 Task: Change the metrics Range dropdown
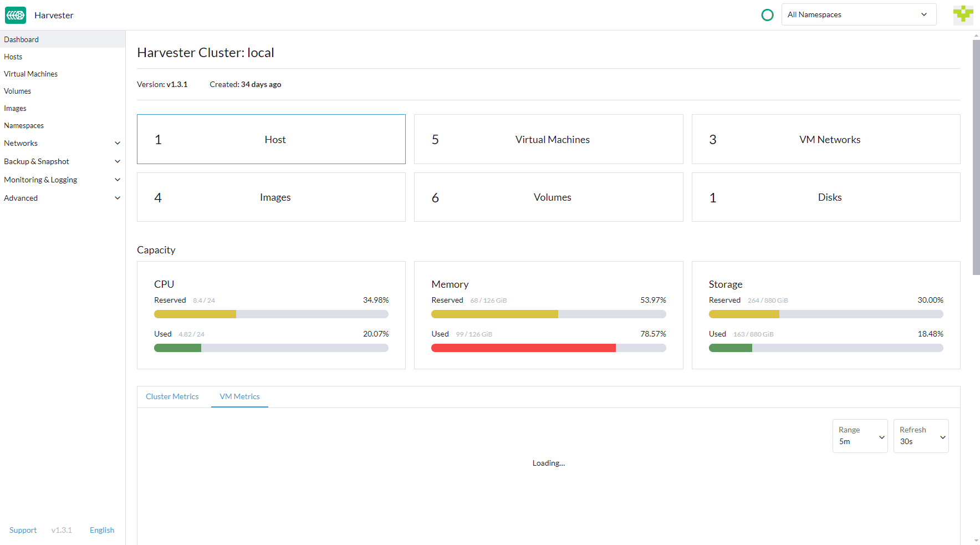[860, 436]
